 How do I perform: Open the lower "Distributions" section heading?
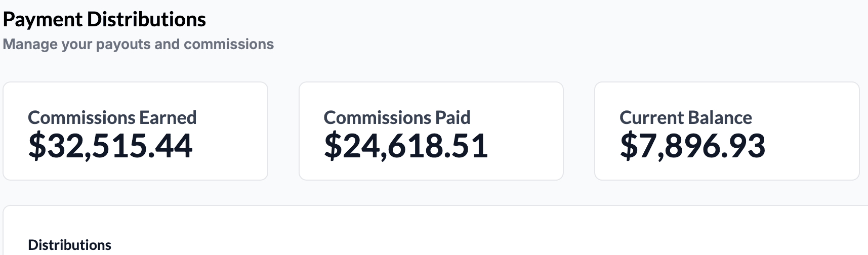[69, 245]
